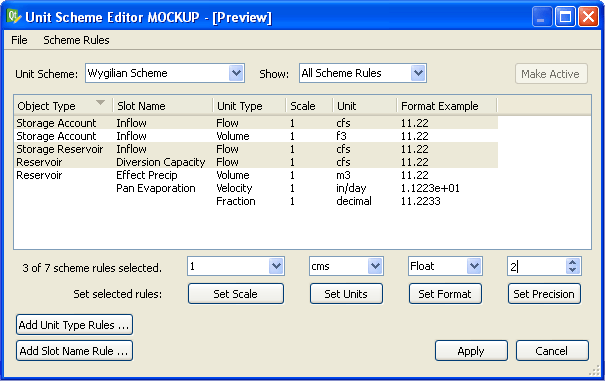The image size is (605, 381).
Task: Click the Unit Type column header
Action: pos(249,106)
